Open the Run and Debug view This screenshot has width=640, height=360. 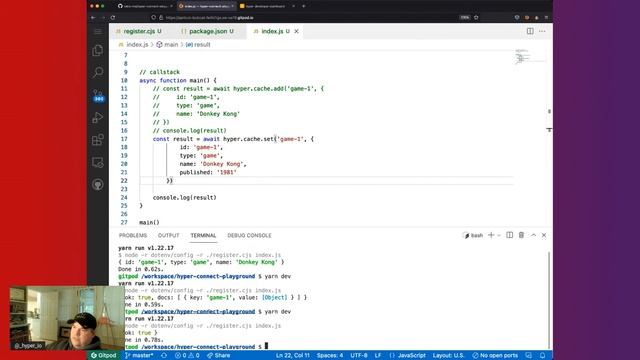coord(98,118)
